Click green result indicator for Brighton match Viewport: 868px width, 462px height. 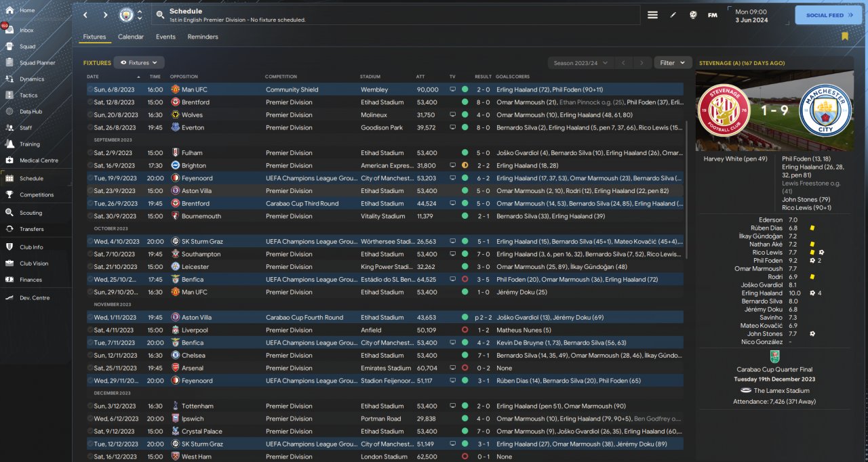click(465, 165)
